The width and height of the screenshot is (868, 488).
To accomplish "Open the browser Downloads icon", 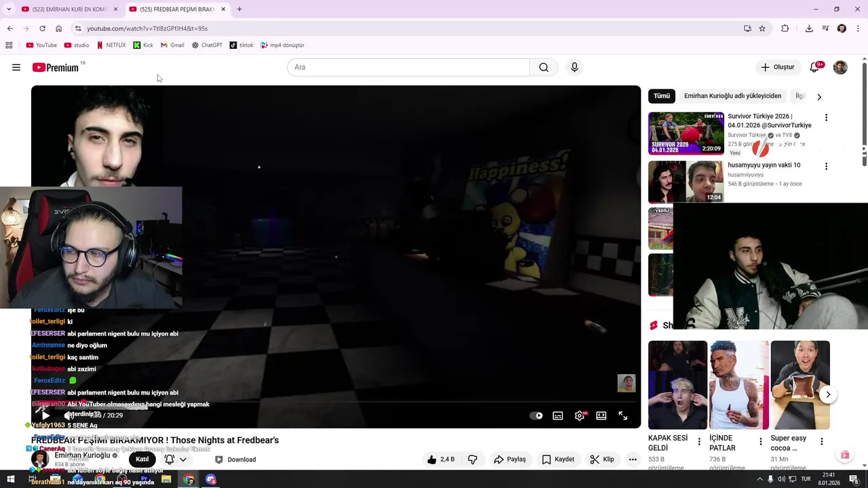I will point(809,28).
